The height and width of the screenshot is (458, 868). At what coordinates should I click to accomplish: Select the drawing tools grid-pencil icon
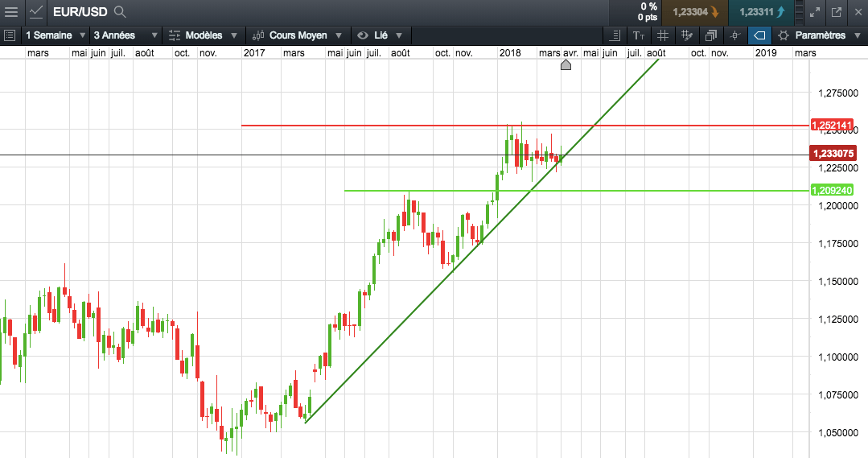[x=687, y=35]
